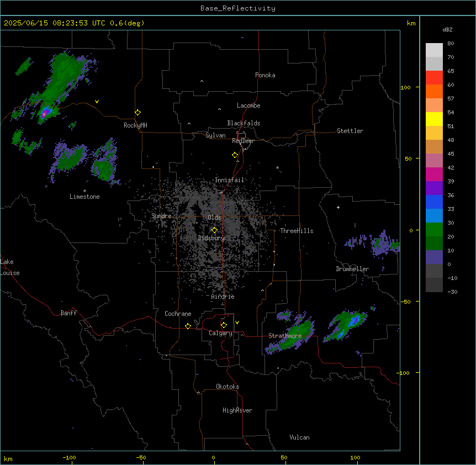The width and height of the screenshot is (476, 465).
Task: Click the Okotoks label
Action: [228, 387]
